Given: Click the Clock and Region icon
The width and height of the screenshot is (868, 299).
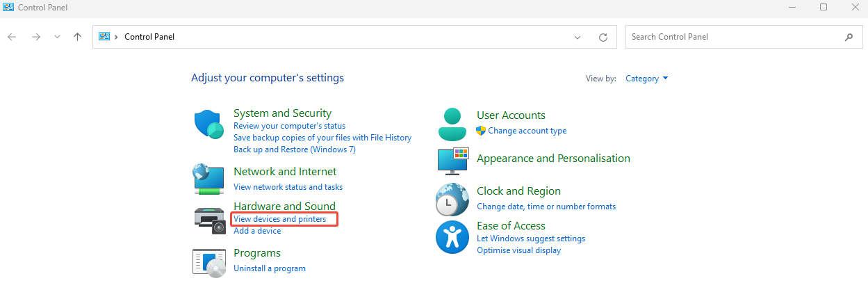Looking at the screenshot, I should 452,200.
